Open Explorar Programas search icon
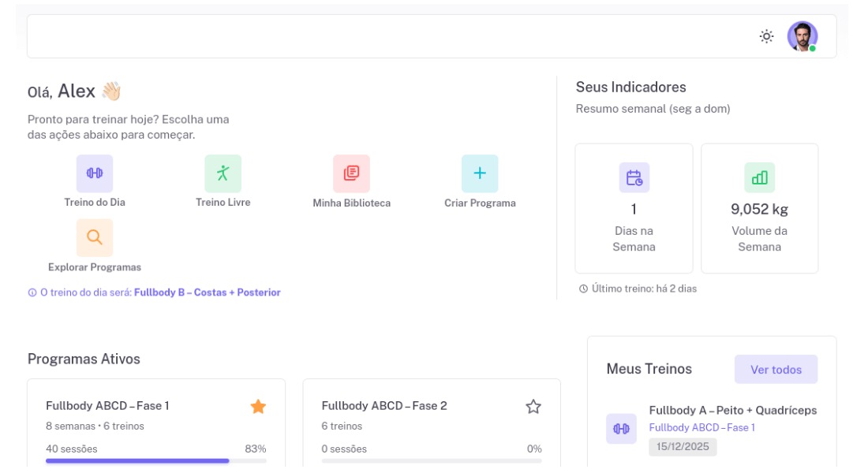 pyautogui.click(x=95, y=237)
